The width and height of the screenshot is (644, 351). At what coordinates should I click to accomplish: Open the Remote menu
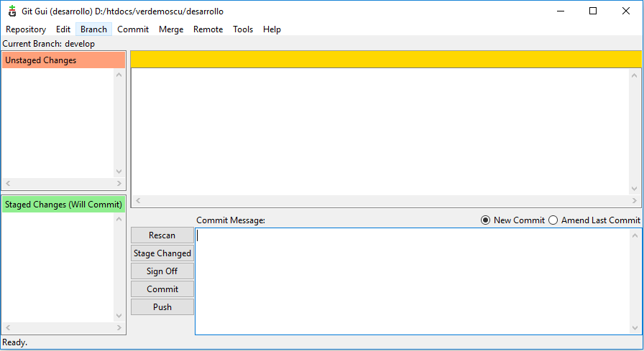(208, 29)
